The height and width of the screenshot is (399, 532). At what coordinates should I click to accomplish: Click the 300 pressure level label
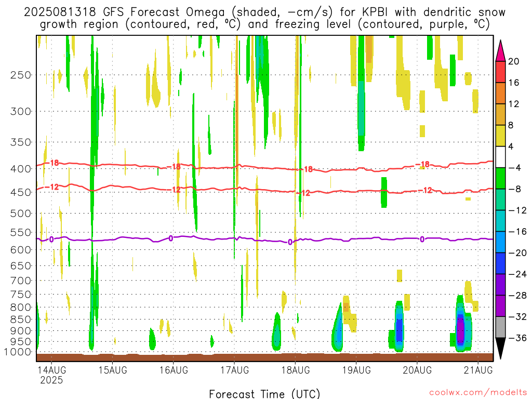(x=21, y=111)
